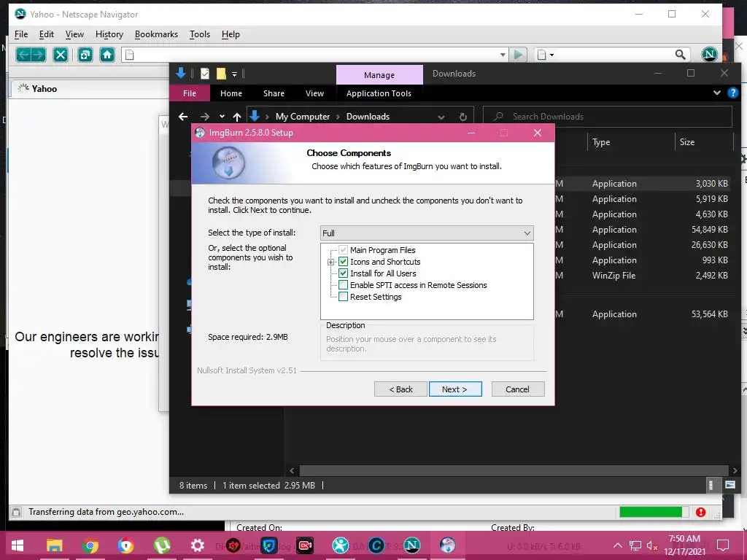
Task: Click Explorer large icons view icon in status bar
Action: tap(729, 485)
